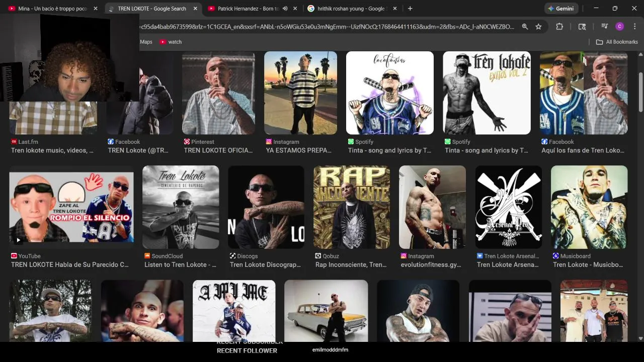Open Facebook Aquí los fans image
The height and width of the screenshot is (362, 644).
pyautogui.click(x=584, y=93)
